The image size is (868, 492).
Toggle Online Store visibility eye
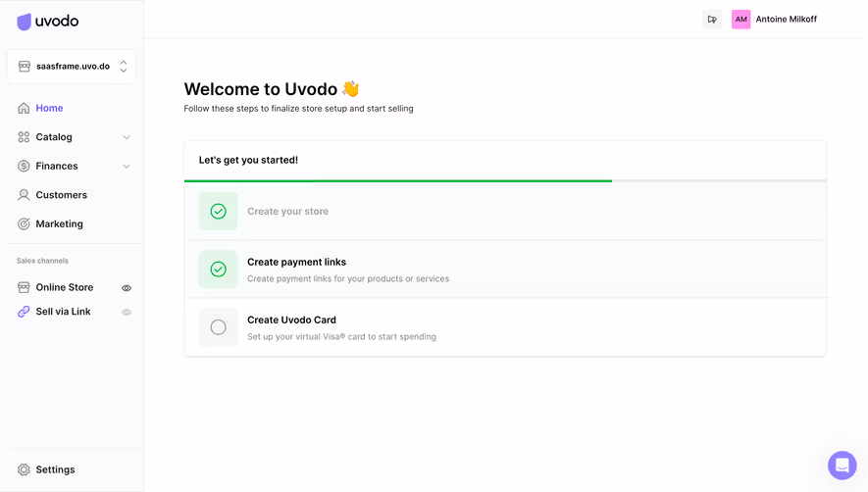(x=127, y=288)
